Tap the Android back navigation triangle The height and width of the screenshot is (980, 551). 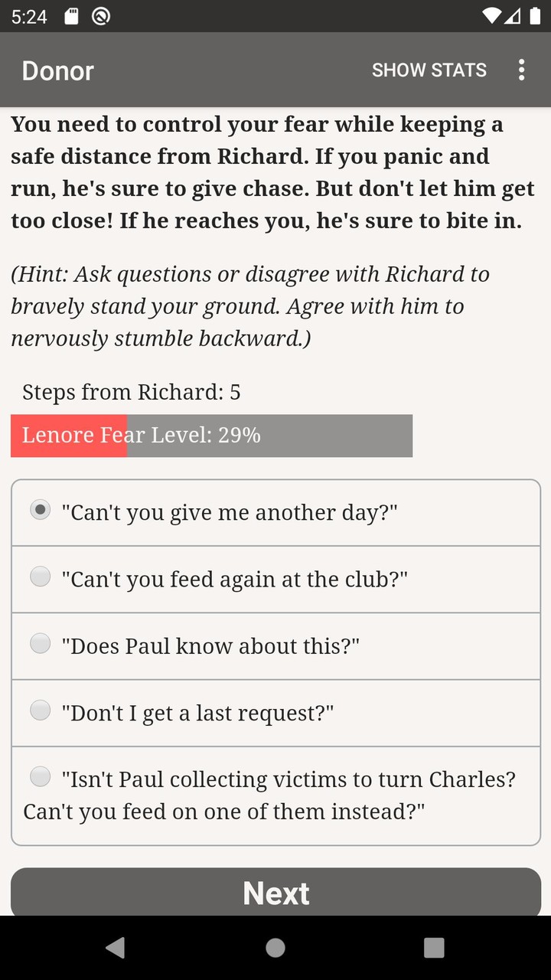[116, 948]
